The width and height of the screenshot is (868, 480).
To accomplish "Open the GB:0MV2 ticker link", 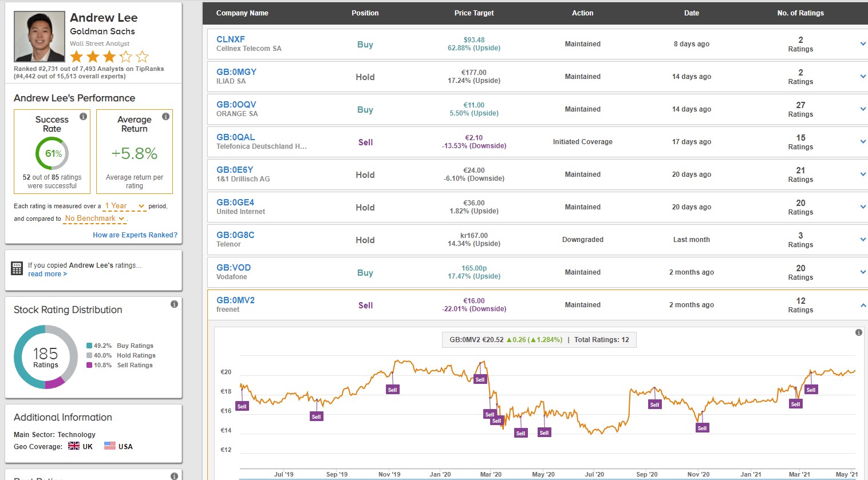I will [235, 300].
